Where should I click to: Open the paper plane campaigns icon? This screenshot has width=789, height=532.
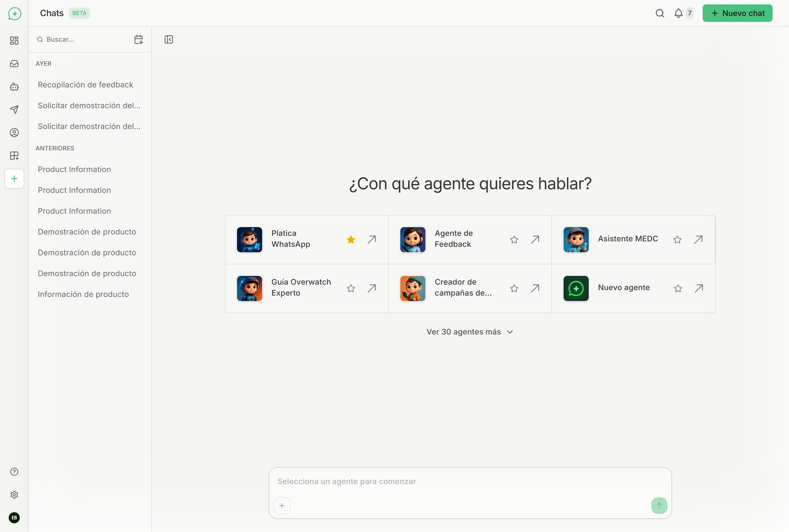14,109
